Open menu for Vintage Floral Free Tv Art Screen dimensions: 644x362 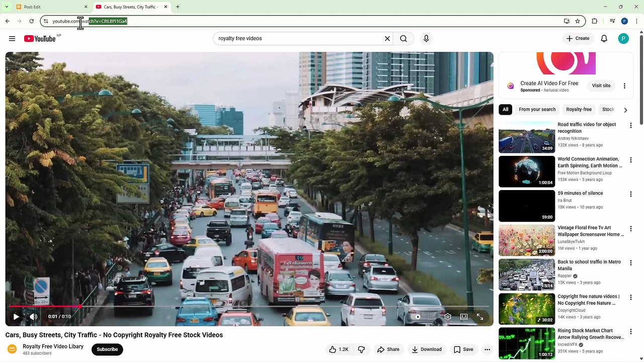tap(630, 229)
